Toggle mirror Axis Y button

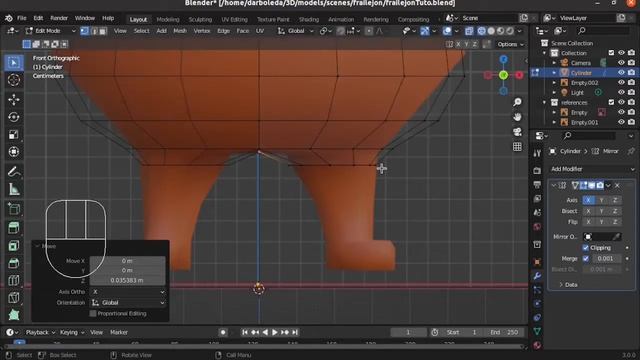[x=602, y=200]
